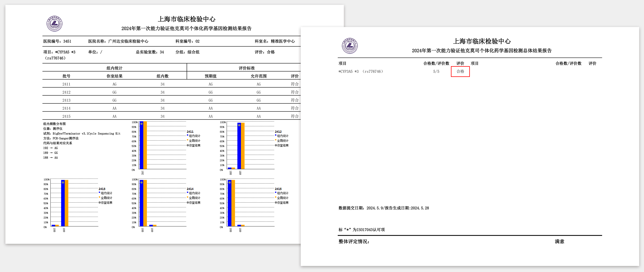The width and height of the screenshot is (644, 272).
Task: Click 合格 evaluation in right report table
Action: [460, 71]
